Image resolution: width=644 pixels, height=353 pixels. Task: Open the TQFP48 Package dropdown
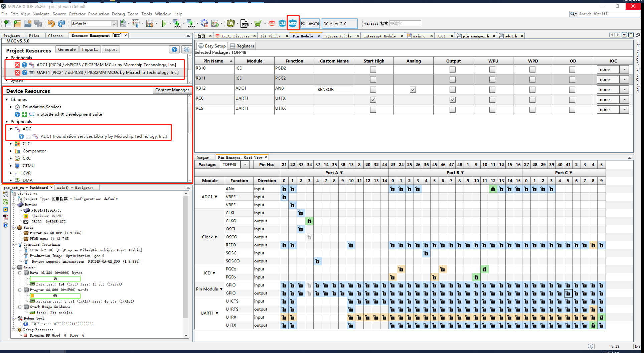coord(245,164)
